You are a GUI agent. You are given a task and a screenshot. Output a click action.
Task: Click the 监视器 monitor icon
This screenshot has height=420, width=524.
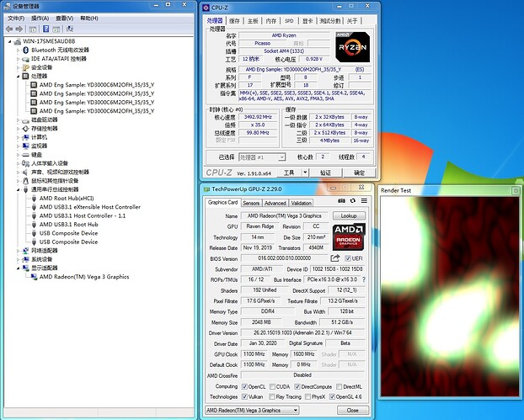[x=26, y=146]
